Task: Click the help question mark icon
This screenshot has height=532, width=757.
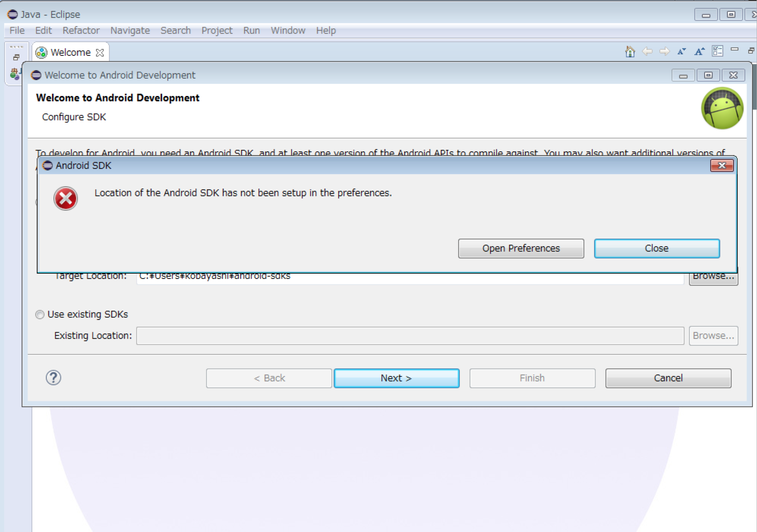Action: pos(54,378)
